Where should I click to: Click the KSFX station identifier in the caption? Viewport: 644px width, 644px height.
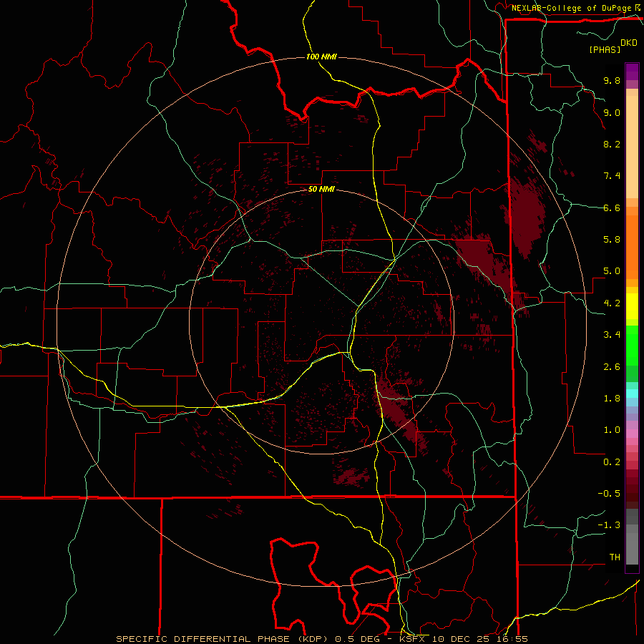click(412, 639)
